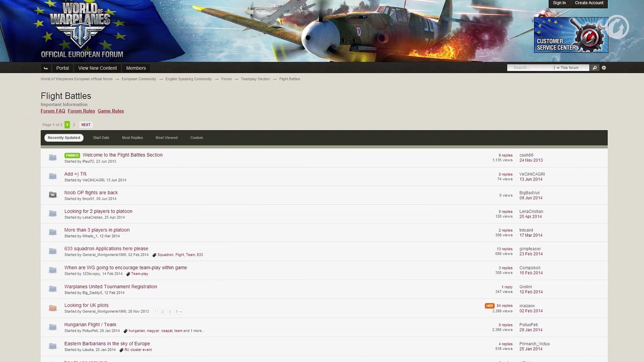
Task: Click the Create Account link
Action: [589, 3]
